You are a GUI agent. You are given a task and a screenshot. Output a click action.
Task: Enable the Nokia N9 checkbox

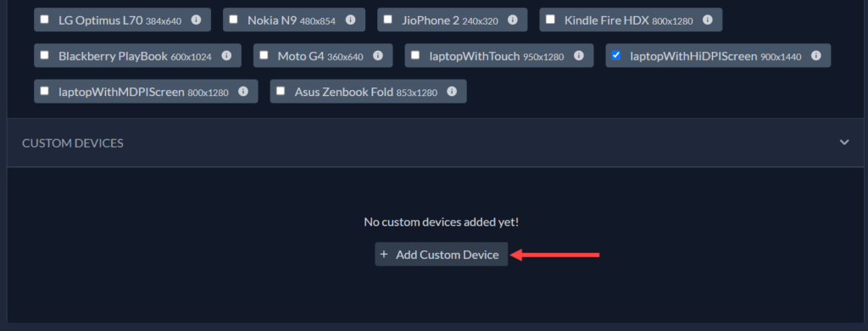(234, 19)
